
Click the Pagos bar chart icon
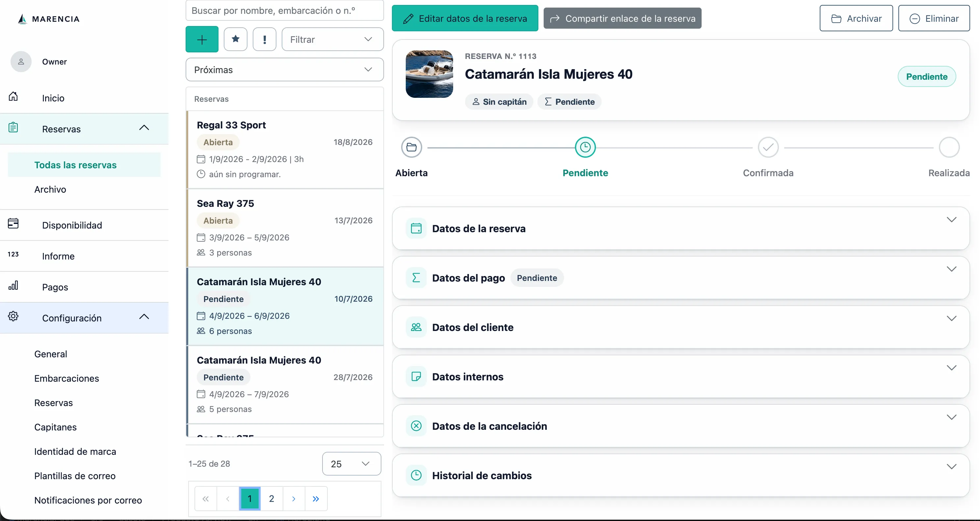[13, 285]
